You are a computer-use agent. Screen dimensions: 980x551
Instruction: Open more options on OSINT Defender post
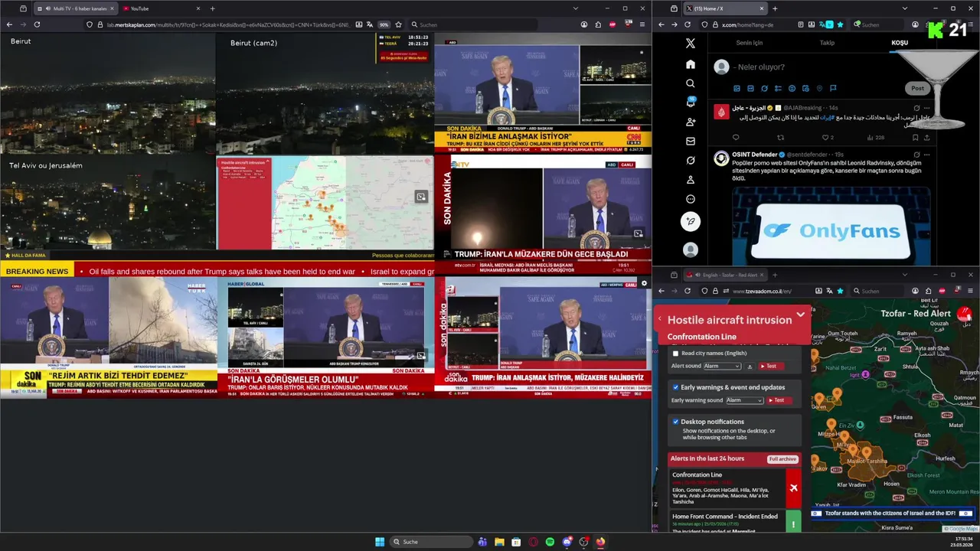click(x=926, y=155)
